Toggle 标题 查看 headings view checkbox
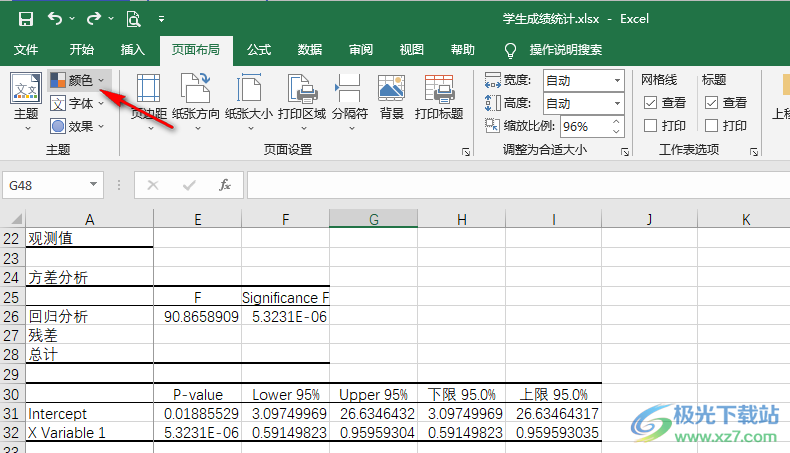 (711, 103)
